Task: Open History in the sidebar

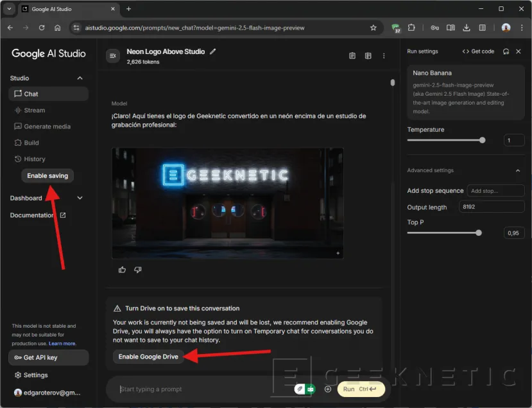Action: [49, 159]
